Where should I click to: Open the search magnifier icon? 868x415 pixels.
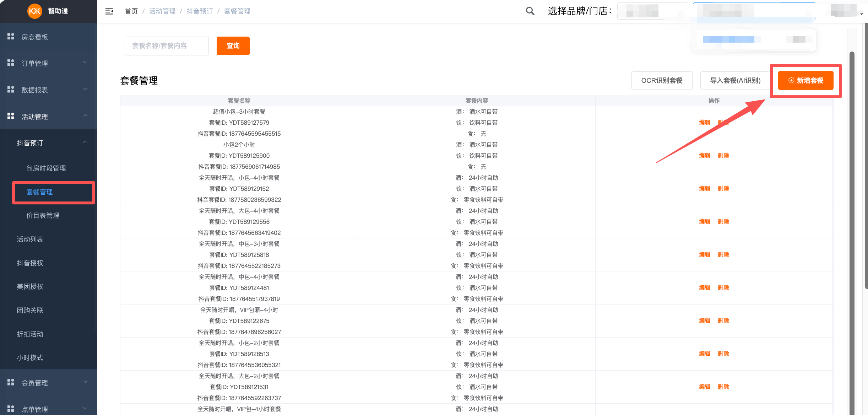[x=530, y=11]
